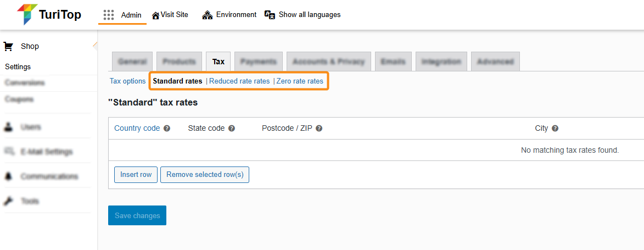The width and height of the screenshot is (644, 250).
Task: Click the Save changes button
Action: coord(137,216)
